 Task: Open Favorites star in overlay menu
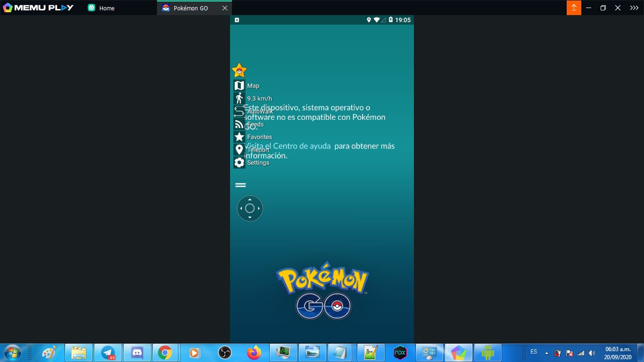(239, 137)
